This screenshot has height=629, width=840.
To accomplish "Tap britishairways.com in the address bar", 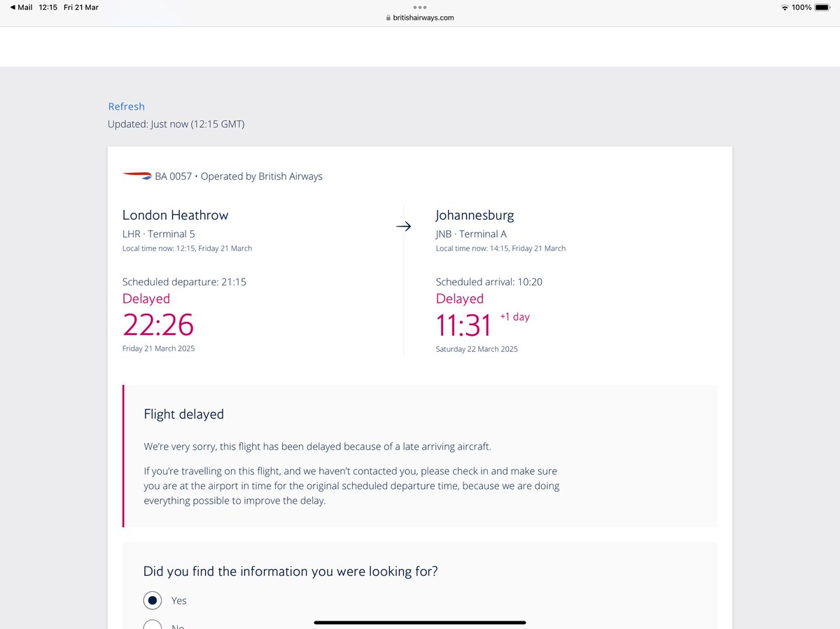I will pos(423,18).
